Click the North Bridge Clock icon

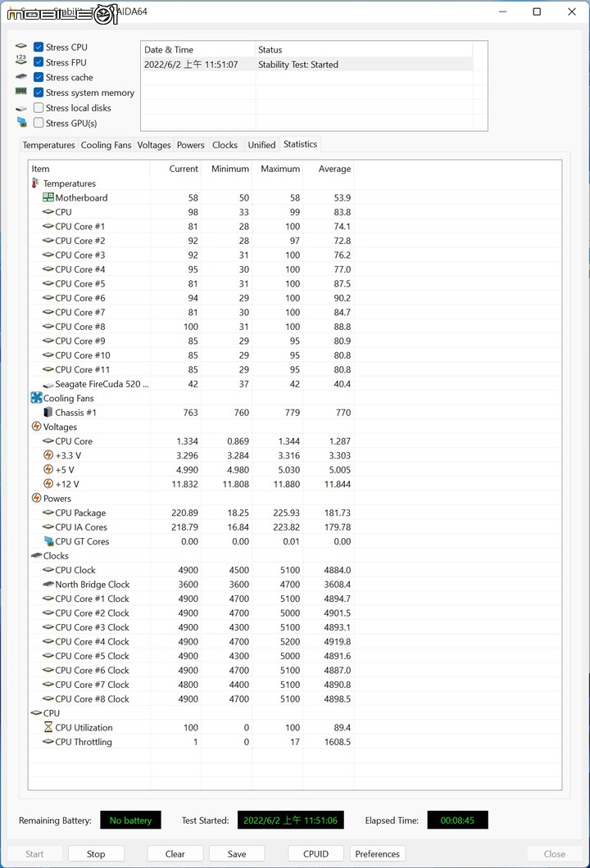(x=48, y=584)
